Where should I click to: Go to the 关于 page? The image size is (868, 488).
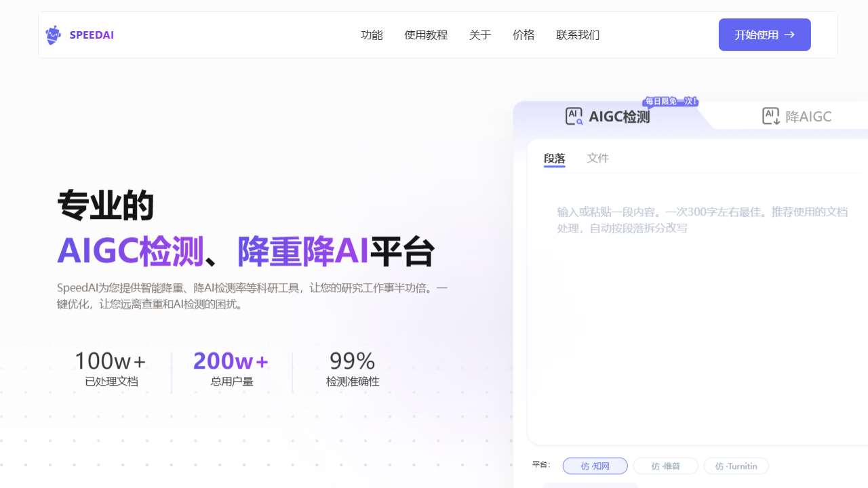[x=480, y=35]
